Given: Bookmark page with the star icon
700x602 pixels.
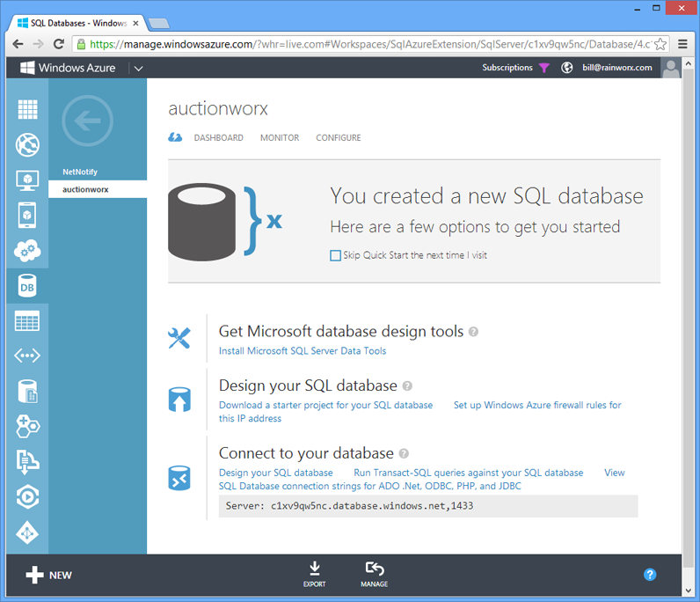Looking at the screenshot, I should pos(660,44).
